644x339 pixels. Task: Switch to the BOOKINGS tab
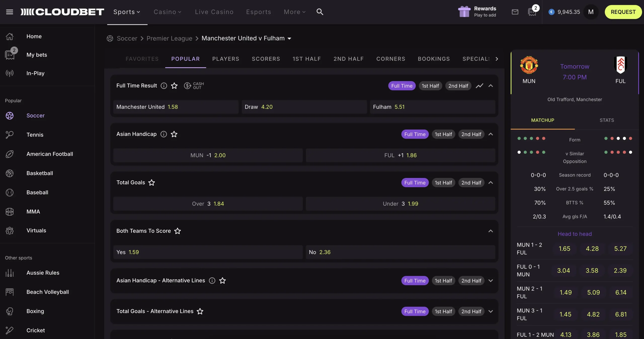tap(434, 59)
